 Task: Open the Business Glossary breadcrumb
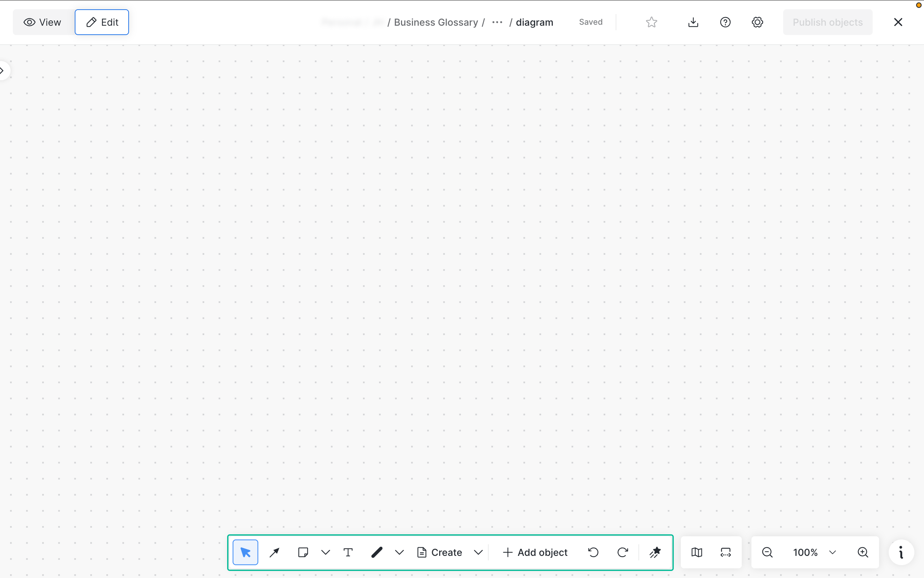click(436, 22)
